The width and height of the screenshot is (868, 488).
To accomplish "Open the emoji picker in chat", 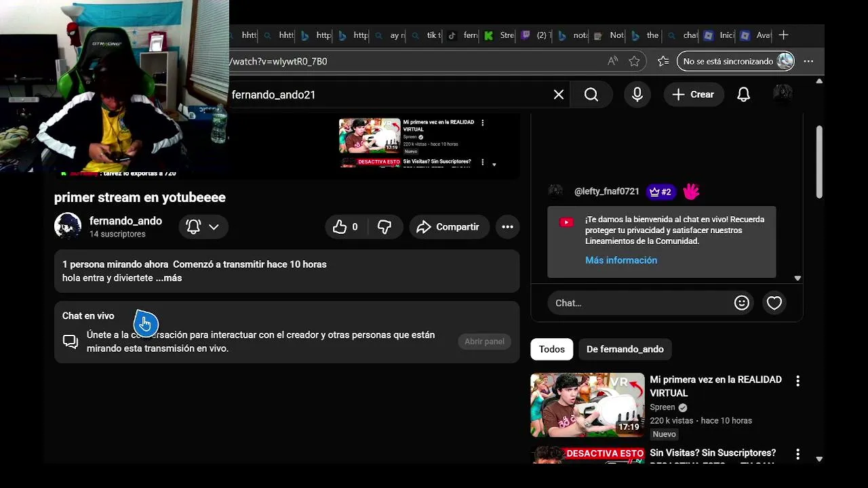I will tap(742, 303).
